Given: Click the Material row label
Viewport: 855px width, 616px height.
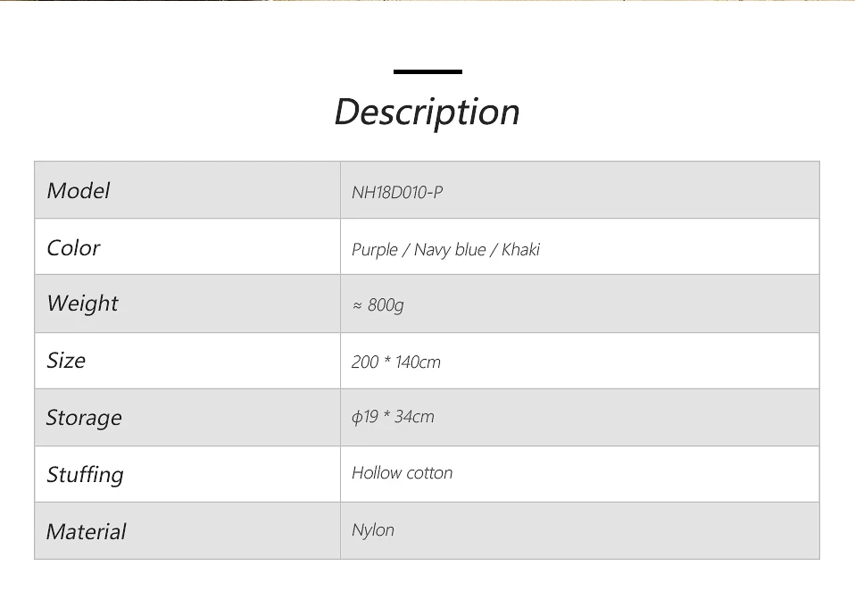Looking at the screenshot, I should click(x=86, y=531).
